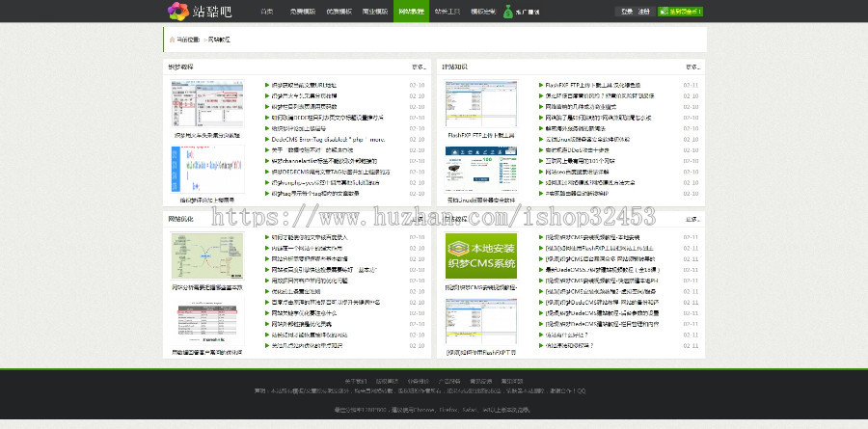Open the FlashFXP thumbnail in the video panel
Viewport: 868px width, 429px height.
tap(481, 322)
